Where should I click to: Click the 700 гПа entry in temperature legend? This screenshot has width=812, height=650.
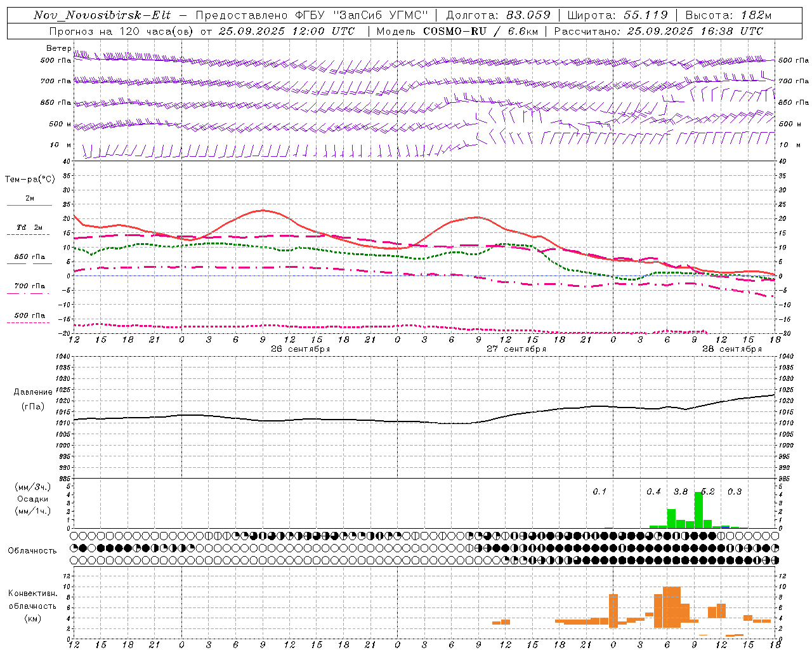(30, 286)
